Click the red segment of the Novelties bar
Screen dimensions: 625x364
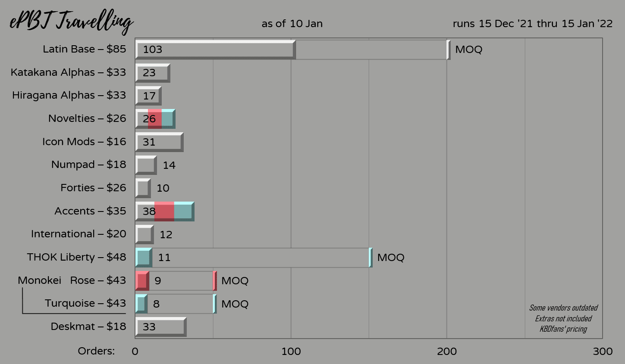155,119
